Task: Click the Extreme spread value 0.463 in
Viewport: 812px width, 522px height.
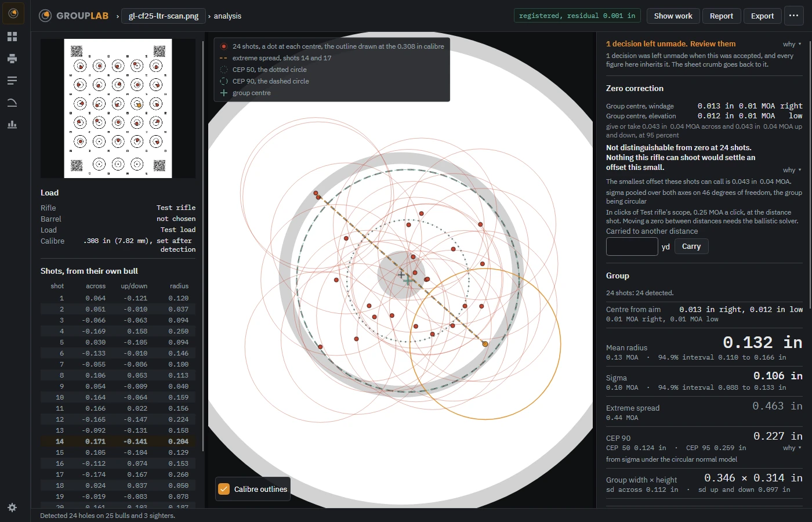Action: [x=778, y=406]
